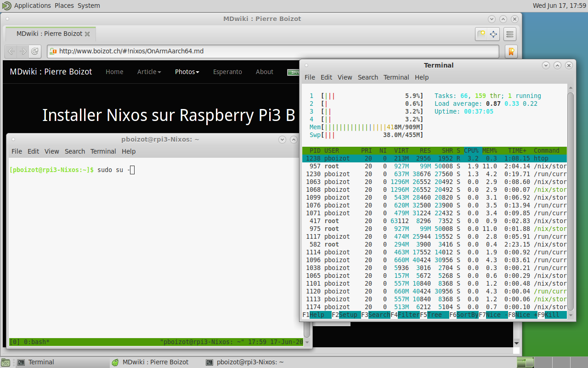Click the new tab star icon in browser
This screenshot has height=368, width=588.
(481, 34)
